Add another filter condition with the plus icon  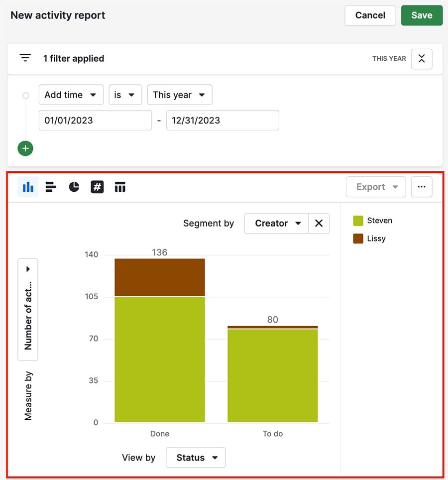point(25,148)
